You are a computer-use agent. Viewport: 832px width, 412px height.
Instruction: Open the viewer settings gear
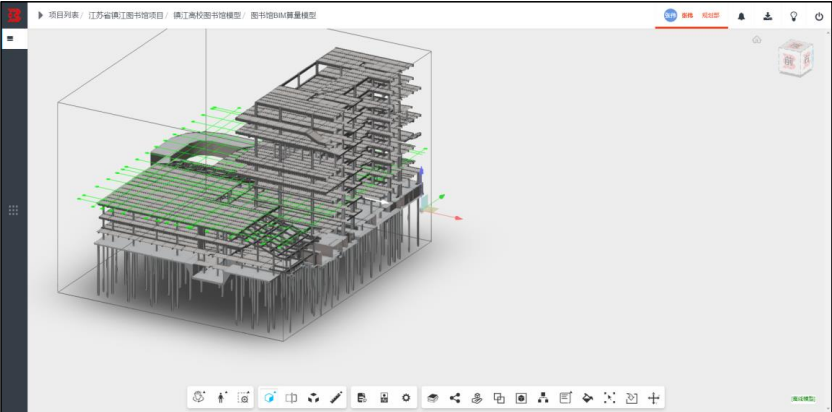(406, 397)
